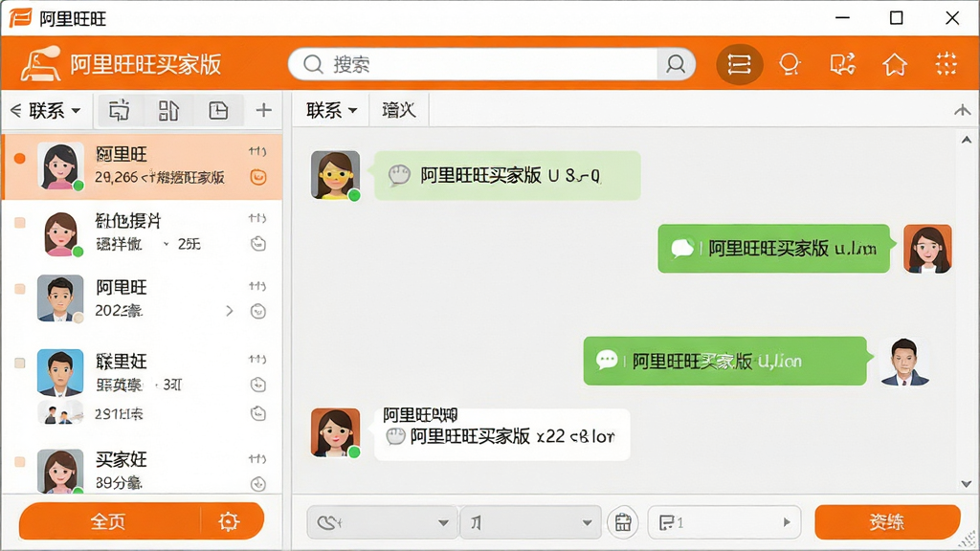Click the round status icon on second contact row
This screenshot has height=551, width=980.
tap(258, 244)
